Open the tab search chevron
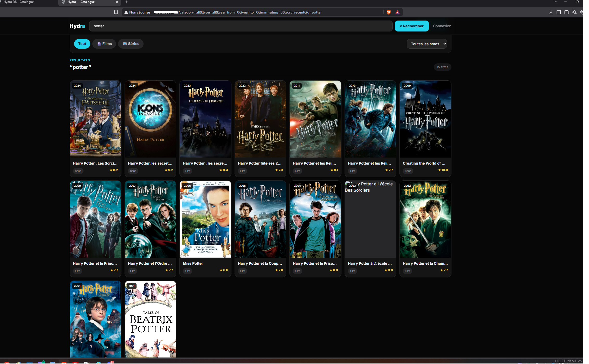 [x=556, y=2]
